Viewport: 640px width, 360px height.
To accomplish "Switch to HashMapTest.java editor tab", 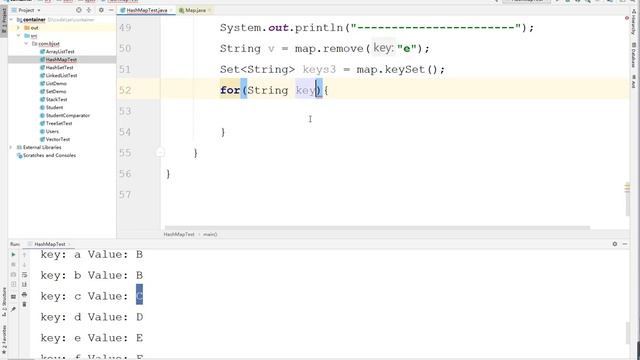I will tap(147, 10).
